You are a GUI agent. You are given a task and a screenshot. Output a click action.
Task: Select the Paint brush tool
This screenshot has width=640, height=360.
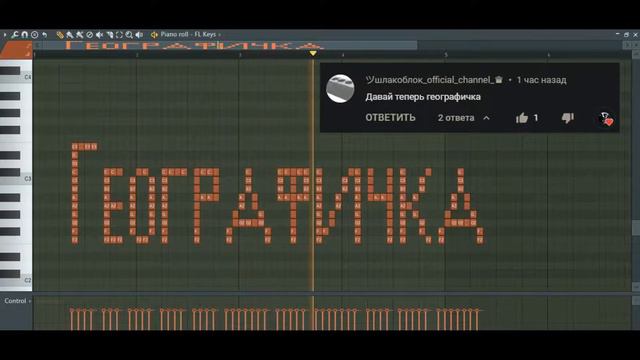click(x=70, y=35)
